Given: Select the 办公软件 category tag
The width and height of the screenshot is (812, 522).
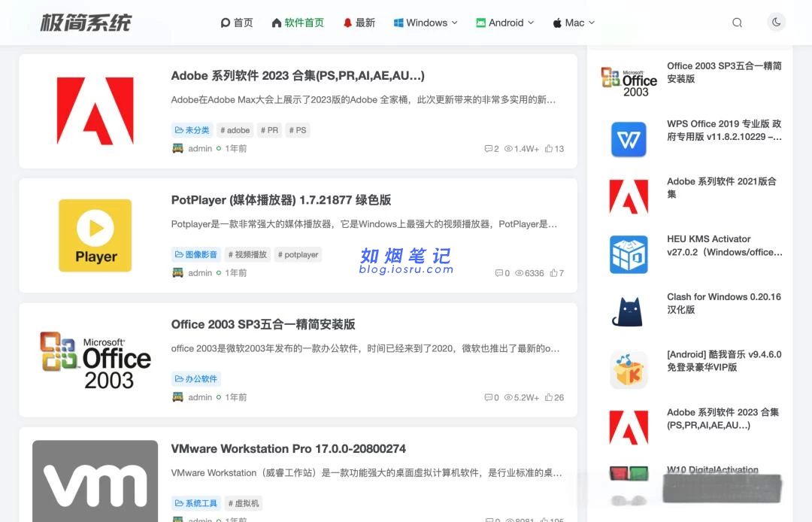Looking at the screenshot, I should click(x=196, y=378).
